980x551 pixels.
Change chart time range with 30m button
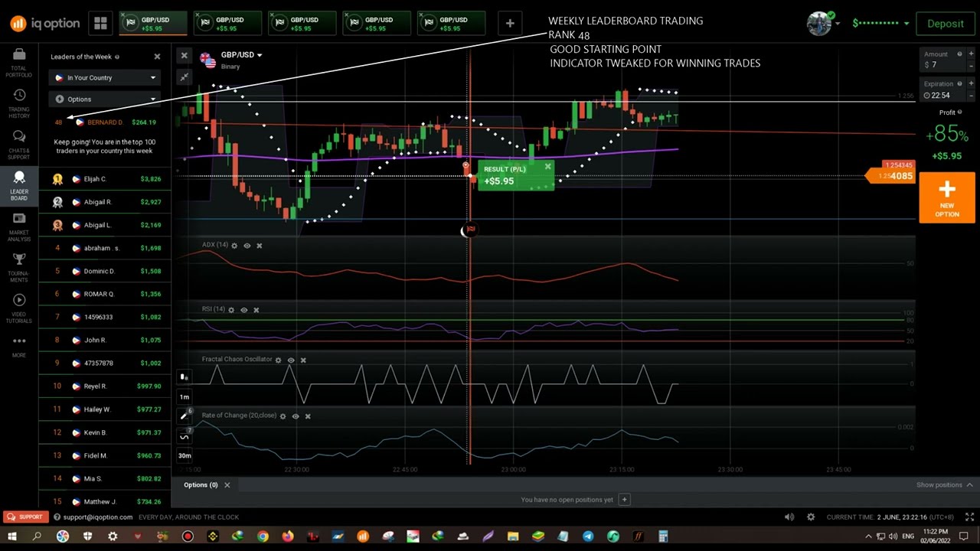(185, 455)
